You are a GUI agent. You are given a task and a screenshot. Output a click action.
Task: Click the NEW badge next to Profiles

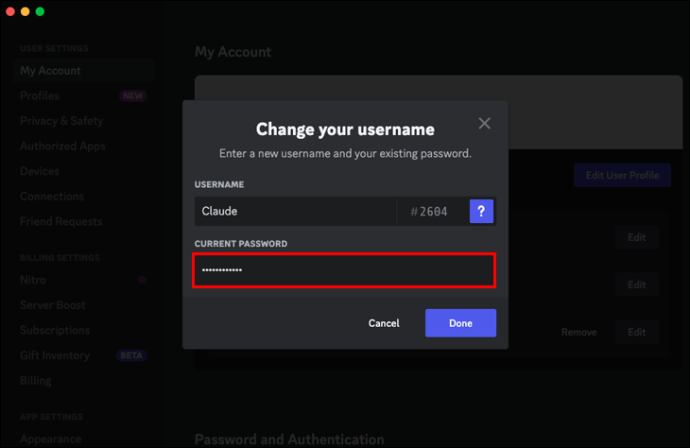[x=133, y=96]
